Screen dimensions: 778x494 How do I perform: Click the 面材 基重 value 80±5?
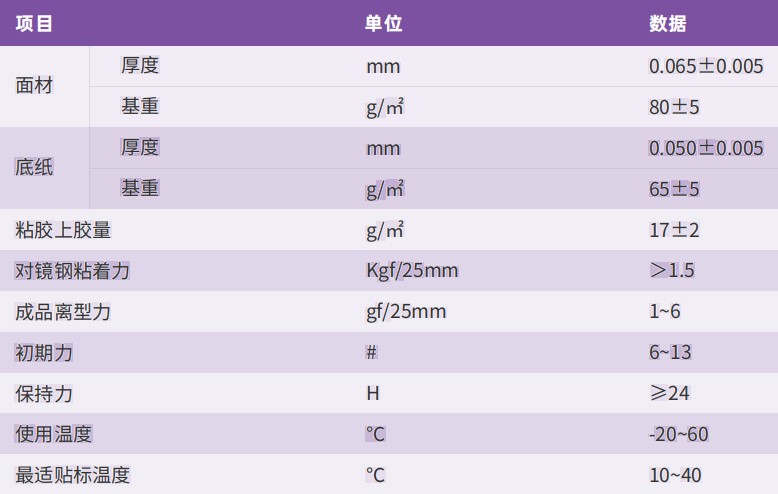pyautogui.click(x=674, y=107)
